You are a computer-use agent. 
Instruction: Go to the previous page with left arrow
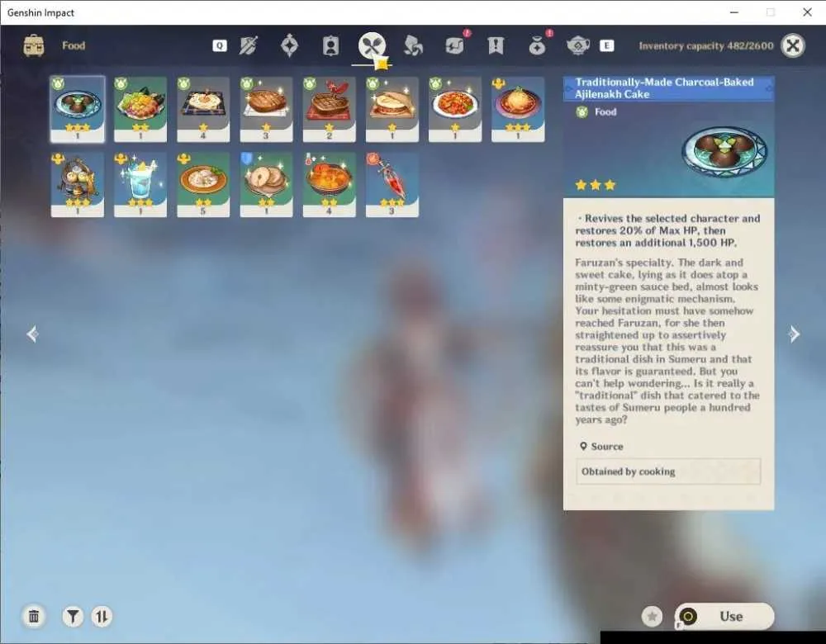tap(33, 334)
